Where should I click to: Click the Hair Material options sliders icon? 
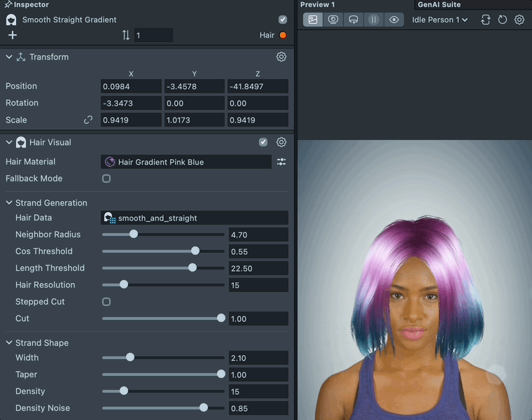(x=281, y=162)
